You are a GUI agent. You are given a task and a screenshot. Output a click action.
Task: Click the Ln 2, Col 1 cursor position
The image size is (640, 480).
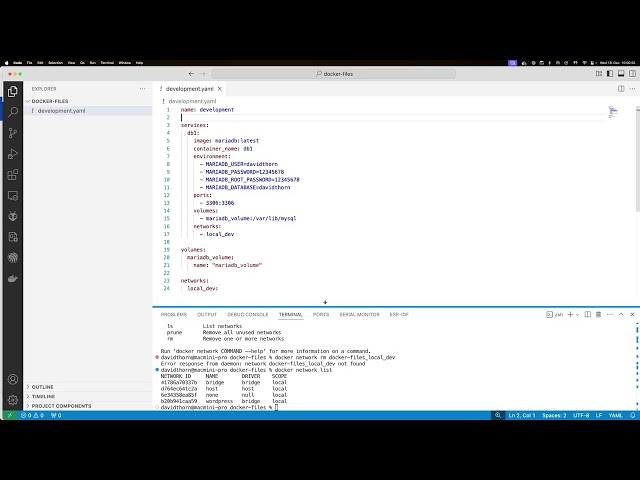click(522, 415)
